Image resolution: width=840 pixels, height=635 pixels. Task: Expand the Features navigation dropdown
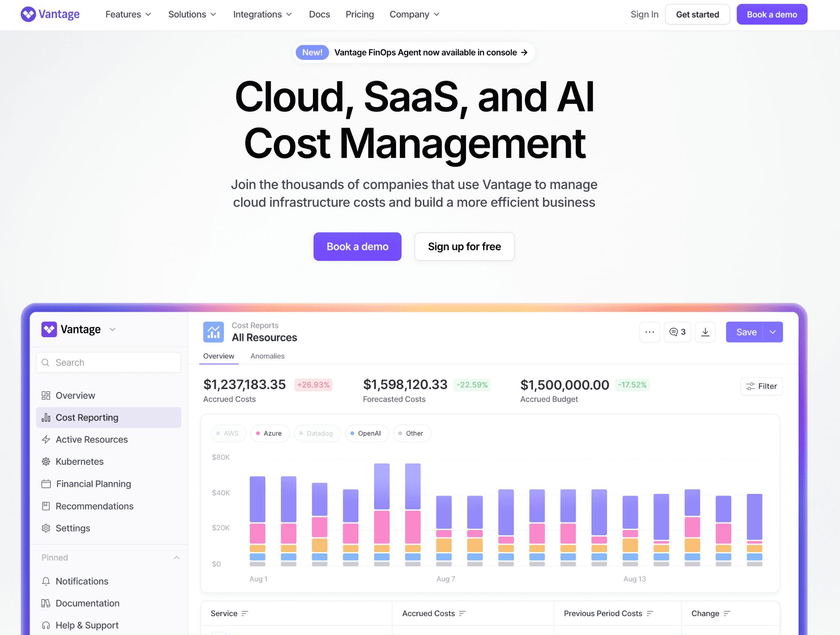coord(128,14)
